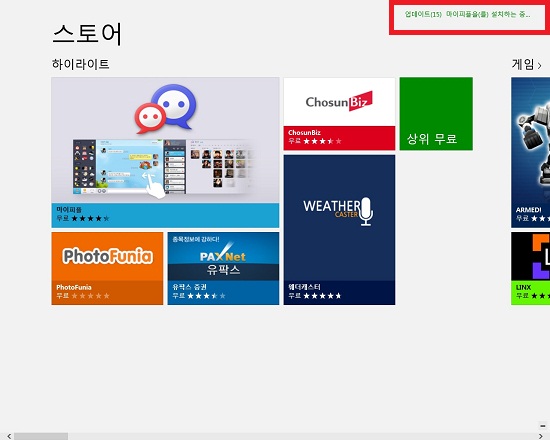The height and width of the screenshot is (440, 550).
Task: Open the Weather Caster app tile
Action: (339, 230)
